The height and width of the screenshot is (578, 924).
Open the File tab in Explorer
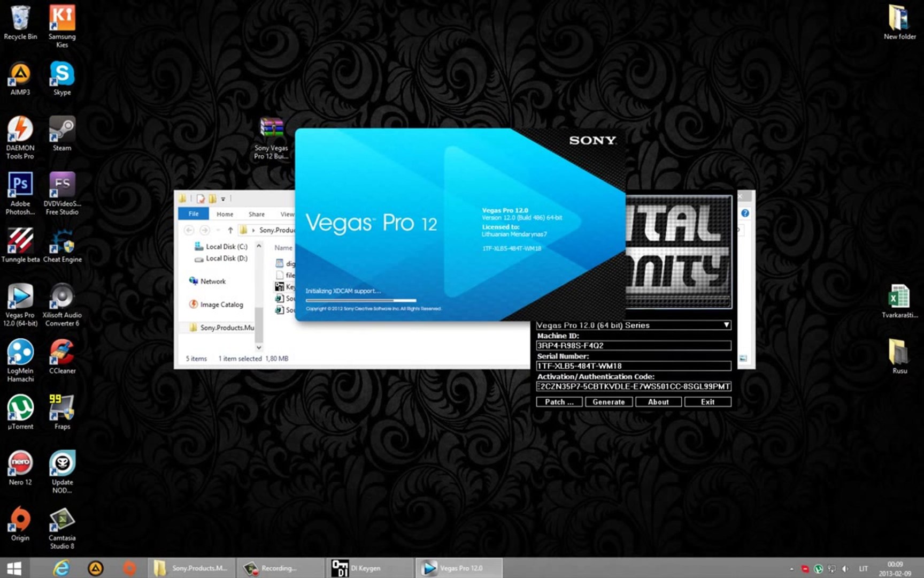193,214
